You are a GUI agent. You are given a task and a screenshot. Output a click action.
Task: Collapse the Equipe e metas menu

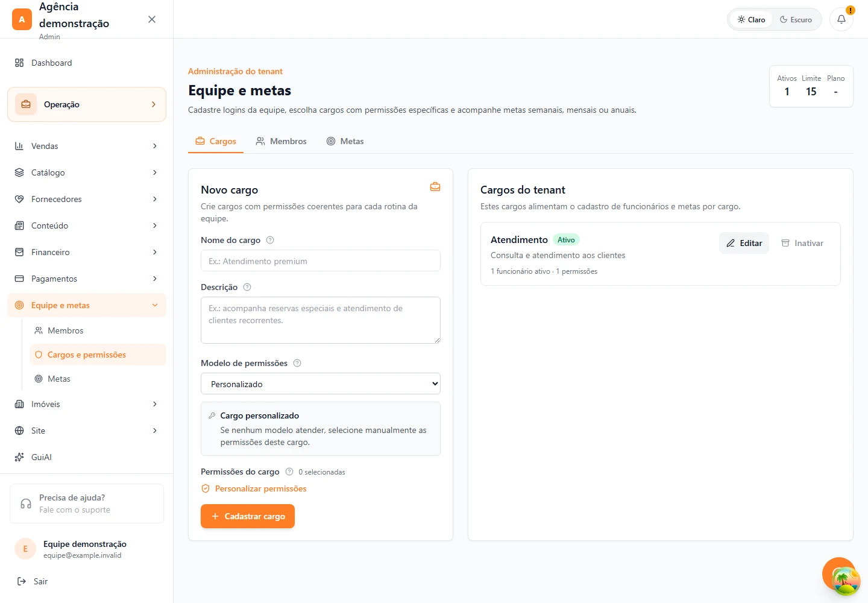point(87,305)
